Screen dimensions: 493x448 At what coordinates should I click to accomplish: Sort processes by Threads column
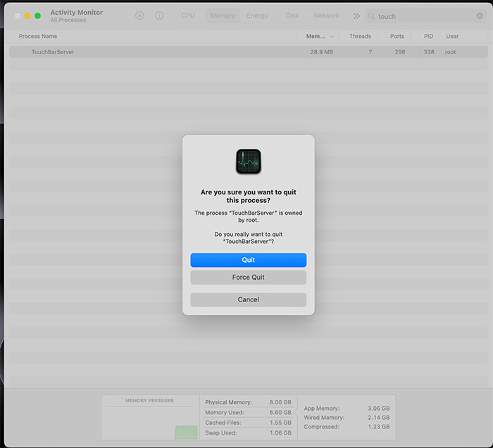pos(359,36)
